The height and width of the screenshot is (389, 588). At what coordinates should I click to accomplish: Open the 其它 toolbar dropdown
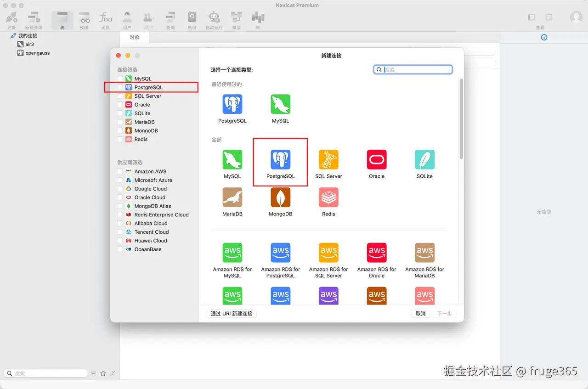[x=149, y=20]
